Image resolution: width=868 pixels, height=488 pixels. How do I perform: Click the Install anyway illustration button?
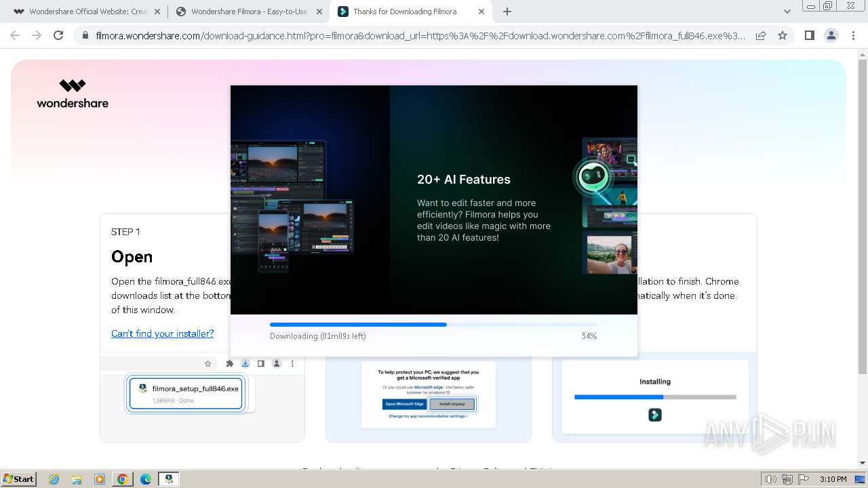coord(452,404)
